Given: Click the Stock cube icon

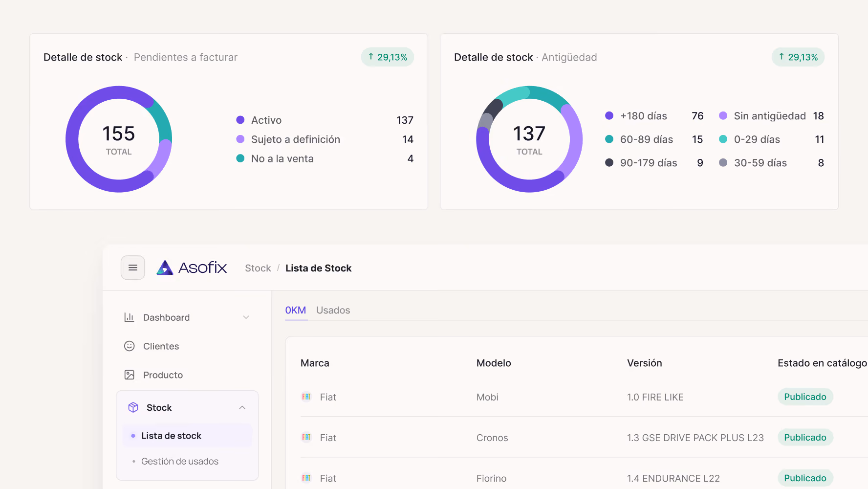Looking at the screenshot, I should tap(133, 407).
